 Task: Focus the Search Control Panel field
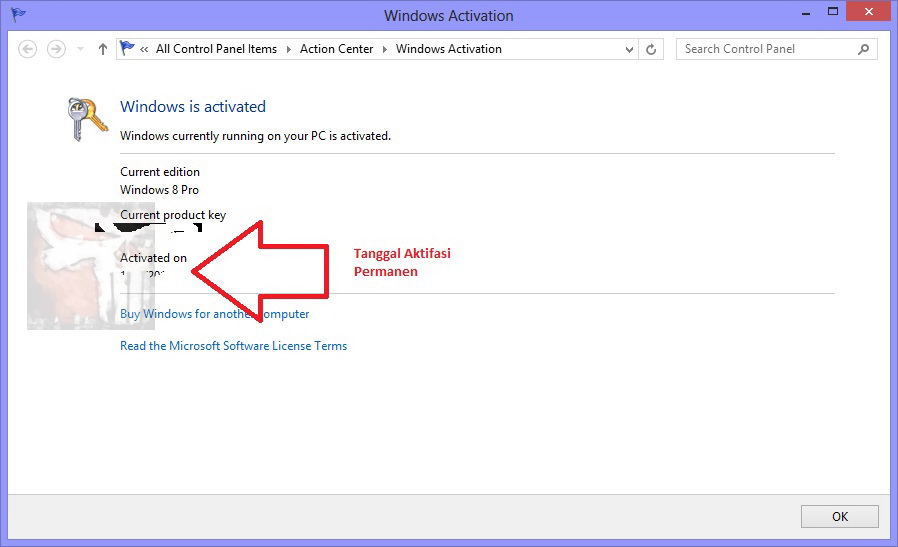click(x=776, y=49)
